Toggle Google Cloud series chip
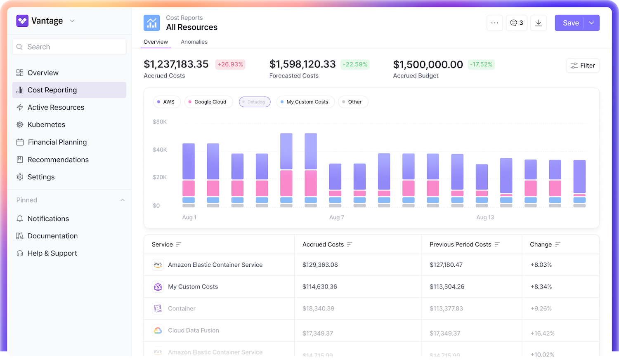This screenshot has width=619, height=364. pyautogui.click(x=208, y=102)
